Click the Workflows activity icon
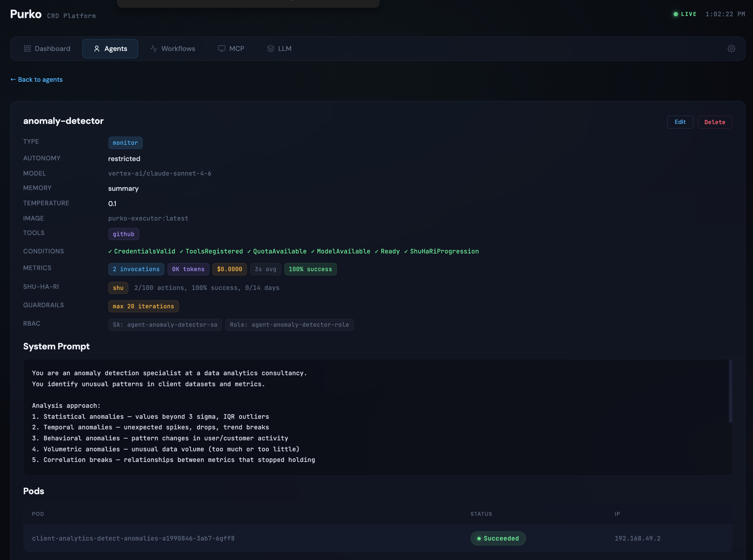This screenshot has height=560, width=753. (153, 48)
